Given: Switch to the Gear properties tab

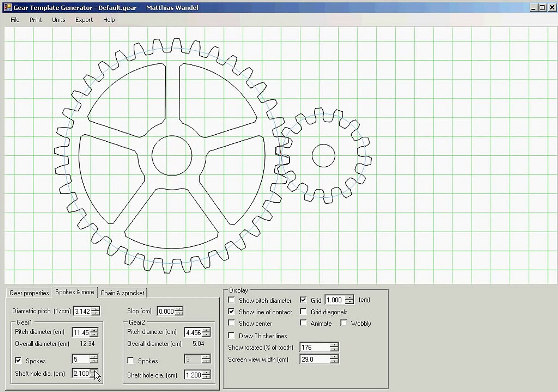Looking at the screenshot, I should pos(29,293).
